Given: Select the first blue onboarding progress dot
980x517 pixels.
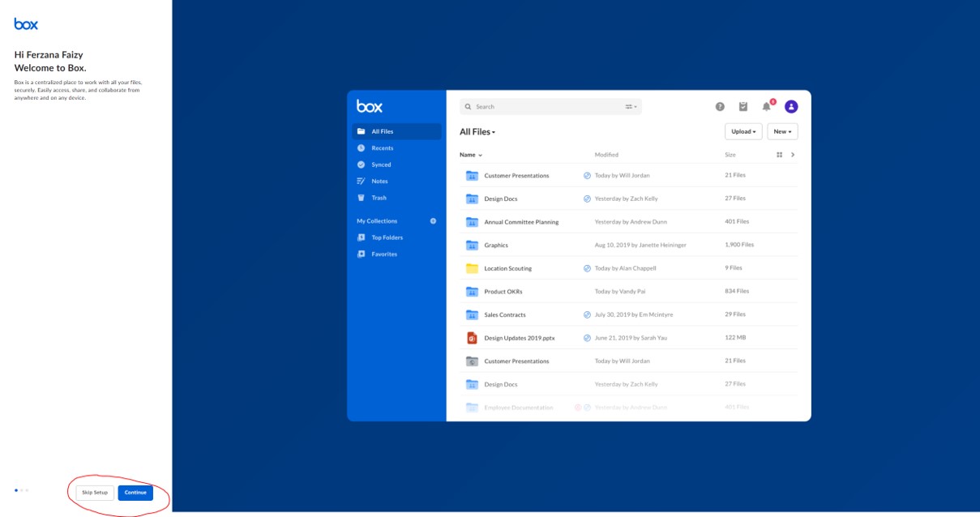Looking at the screenshot, I should [x=16, y=490].
